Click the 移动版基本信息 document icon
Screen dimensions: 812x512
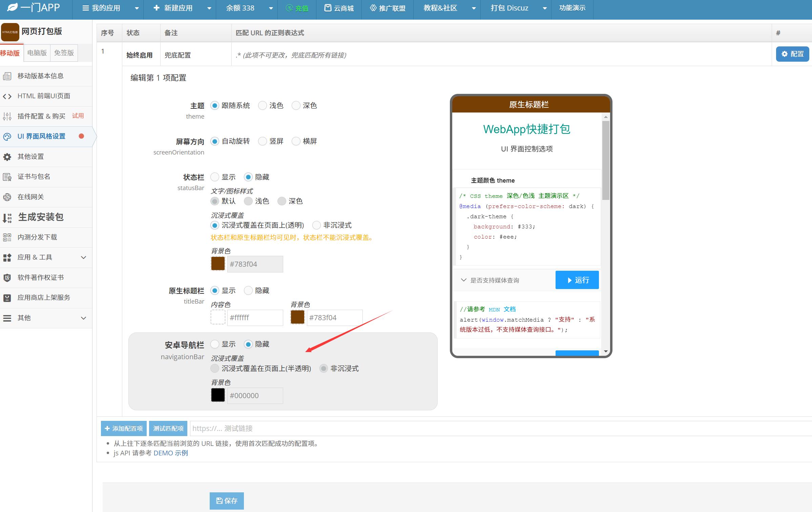(x=7, y=76)
